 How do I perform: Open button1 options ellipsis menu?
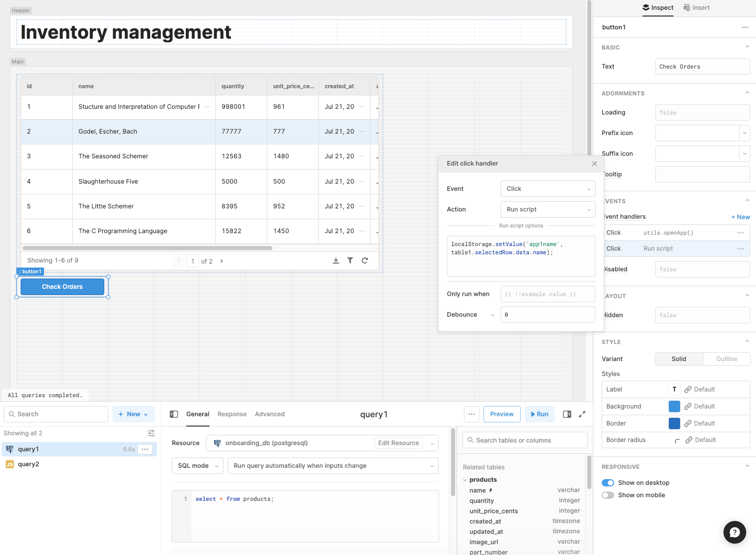pos(745,27)
